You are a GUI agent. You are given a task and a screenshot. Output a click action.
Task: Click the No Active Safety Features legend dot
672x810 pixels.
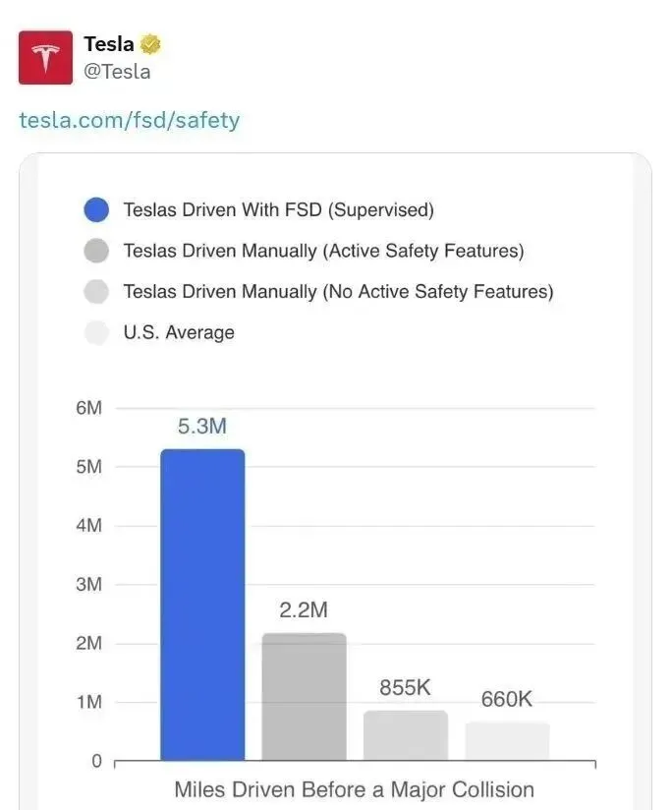tap(96, 292)
